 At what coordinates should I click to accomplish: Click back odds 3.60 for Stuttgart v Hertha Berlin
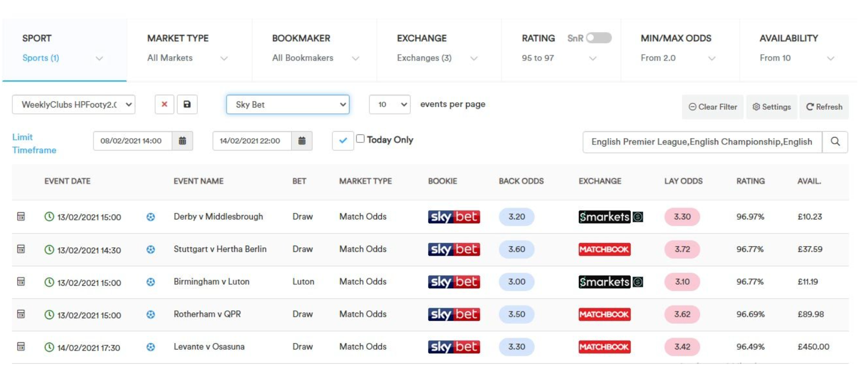pyautogui.click(x=517, y=249)
